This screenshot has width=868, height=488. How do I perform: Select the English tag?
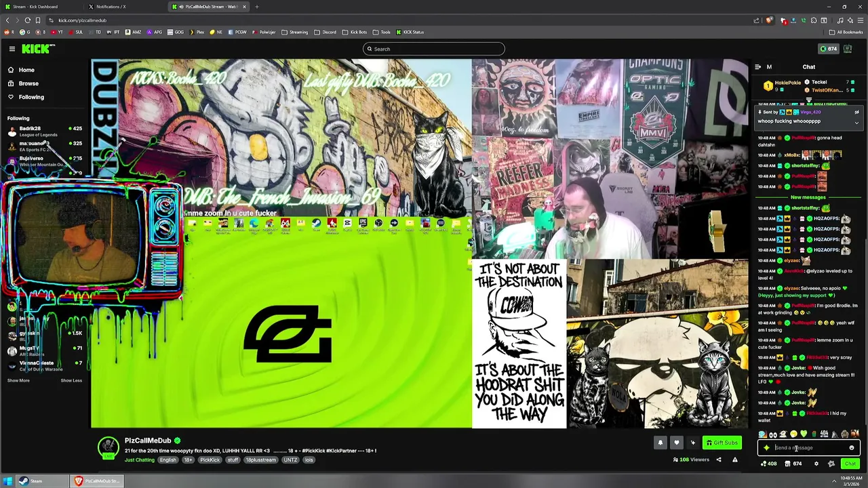[x=167, y=460]
